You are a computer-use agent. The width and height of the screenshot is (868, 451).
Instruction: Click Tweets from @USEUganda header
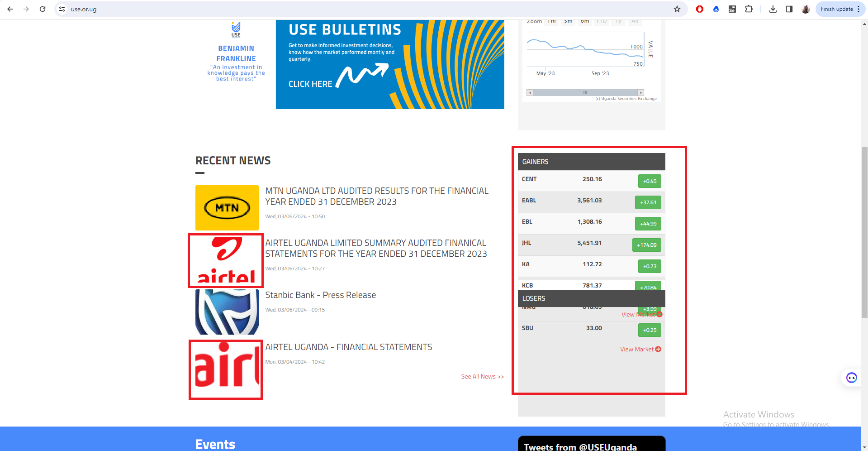[x=580, y=447]
